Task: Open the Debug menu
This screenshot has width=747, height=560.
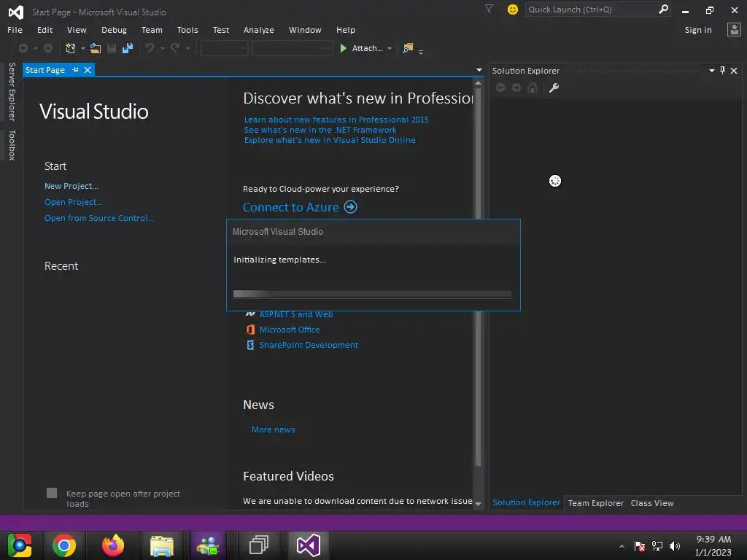Action: tap(114, 29)
